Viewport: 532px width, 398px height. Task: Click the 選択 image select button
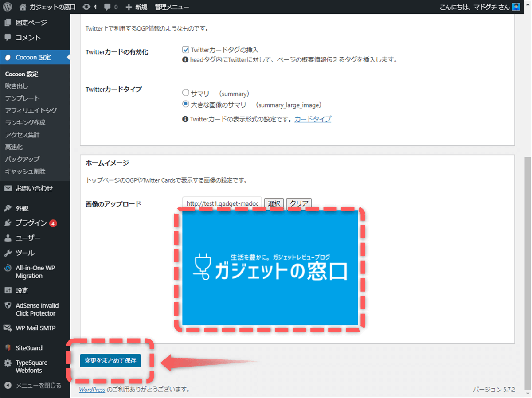274,203
